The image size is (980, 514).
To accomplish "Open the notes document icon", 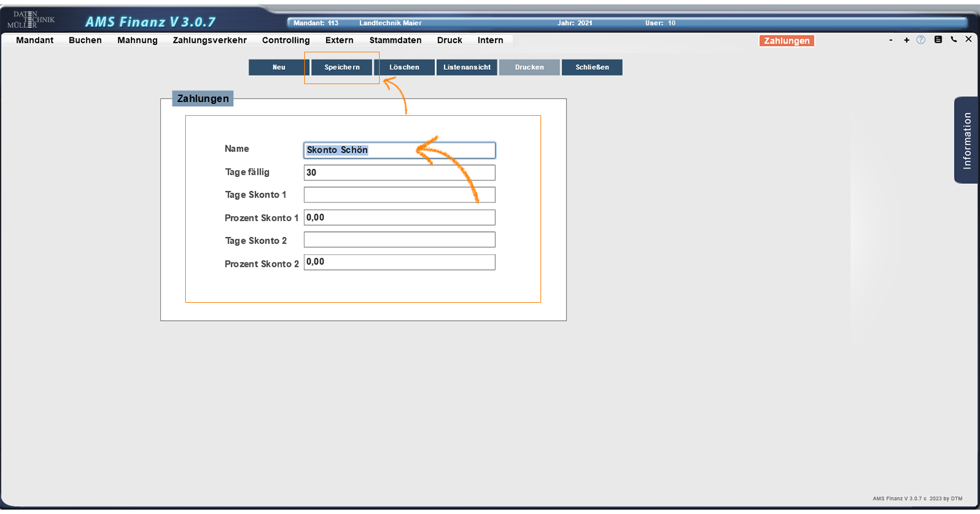I will 938,39.
